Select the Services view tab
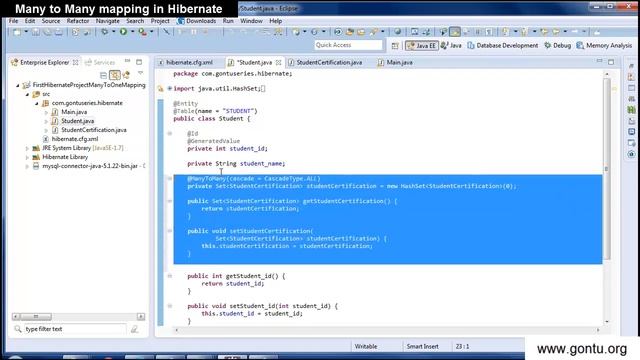This screenshot has height=360, width=640. tap(100, 62)
